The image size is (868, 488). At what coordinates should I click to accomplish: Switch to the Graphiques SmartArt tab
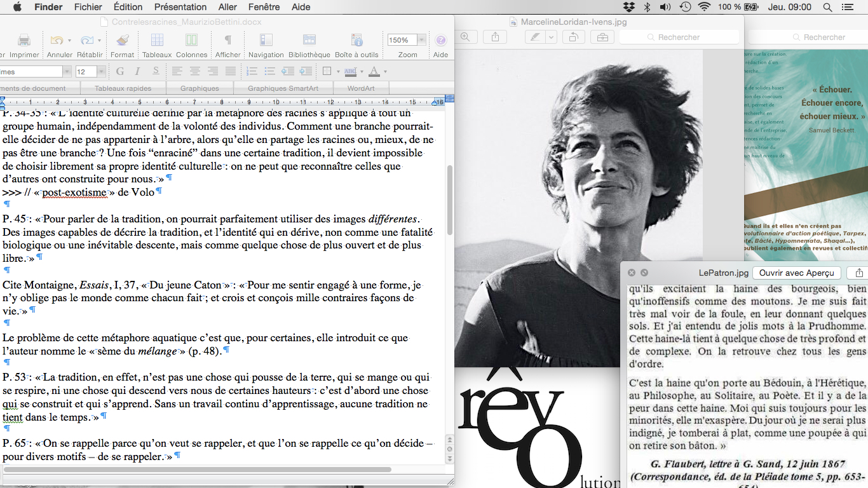(x=283, y=88)
